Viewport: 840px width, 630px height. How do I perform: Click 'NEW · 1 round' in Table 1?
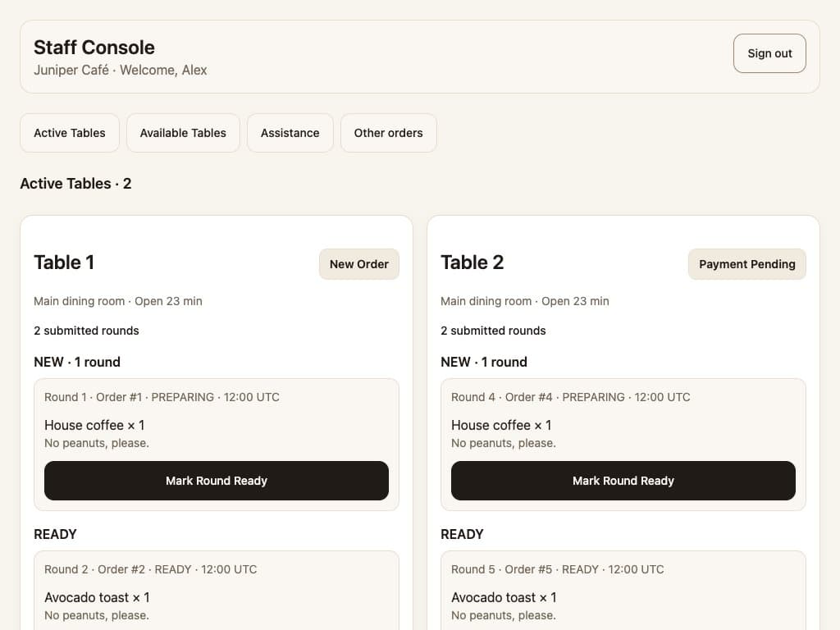pos(77,362)
